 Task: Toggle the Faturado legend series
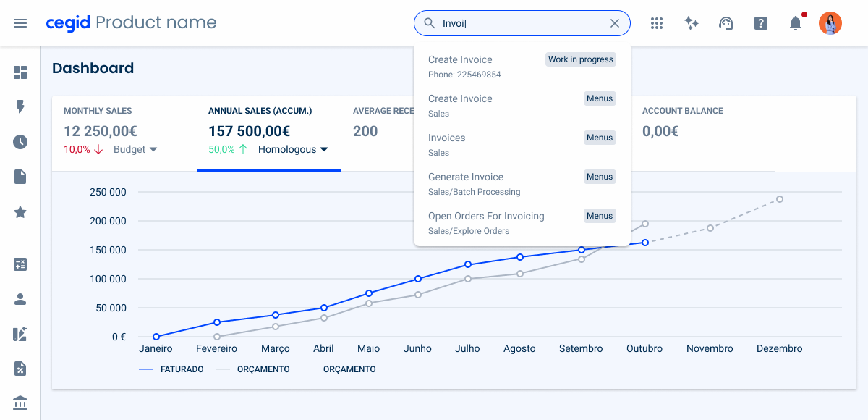[x=171, y=369]
